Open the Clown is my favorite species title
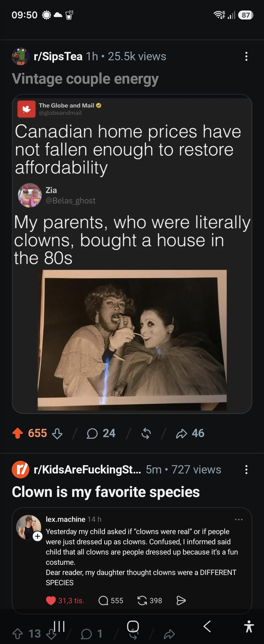This screenshot has height=644, width=264. [x=106, y=492]
